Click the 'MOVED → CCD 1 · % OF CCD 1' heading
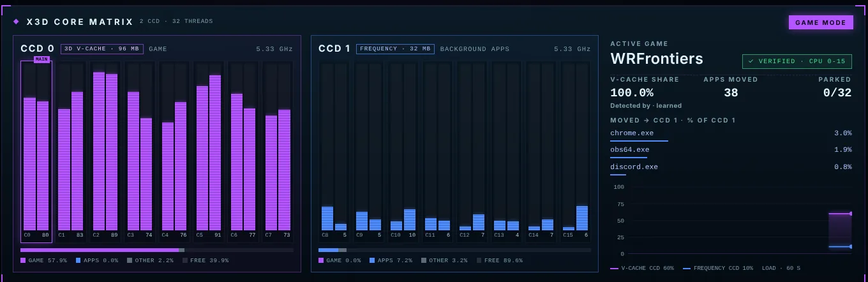This screenshot has height=282, width=868. [x=673, y=120]
